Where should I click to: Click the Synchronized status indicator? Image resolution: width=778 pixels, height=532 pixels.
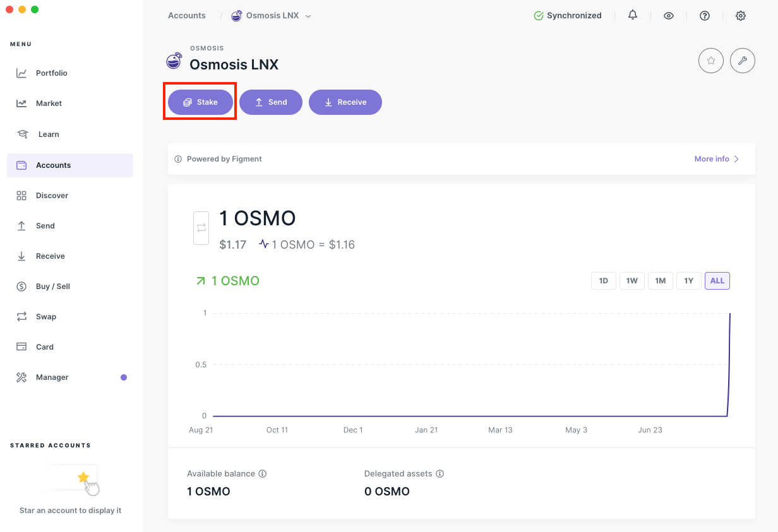(568, 16)
